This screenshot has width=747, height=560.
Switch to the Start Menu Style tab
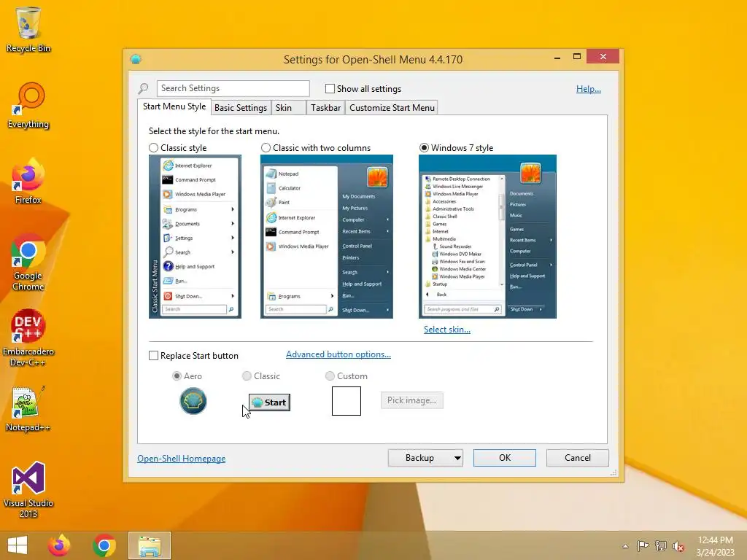174,106
